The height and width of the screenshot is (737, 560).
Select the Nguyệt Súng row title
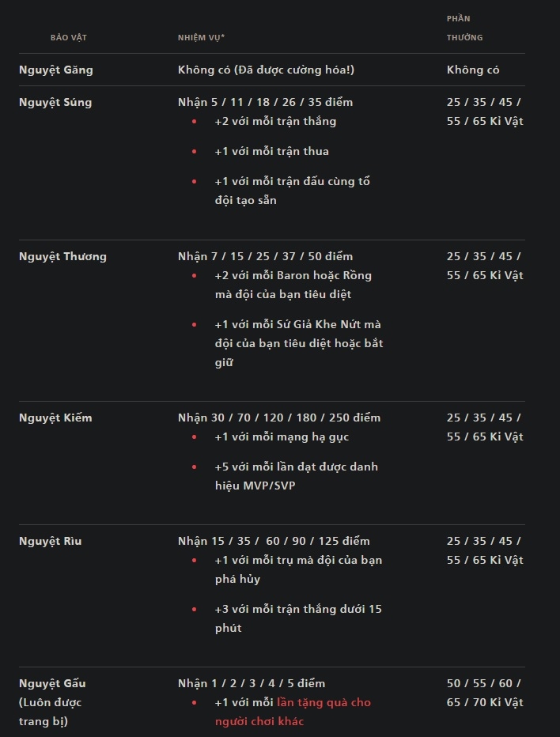click(x=55, y=102)
